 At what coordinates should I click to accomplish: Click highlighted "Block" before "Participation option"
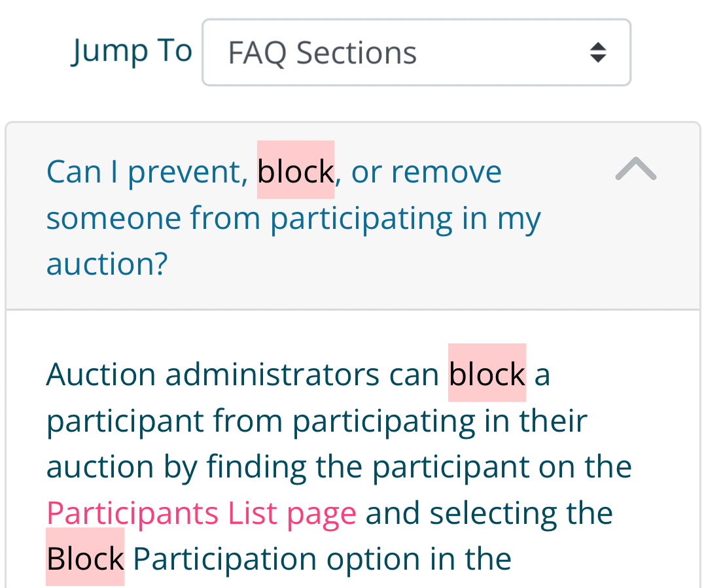coord(85,559)
